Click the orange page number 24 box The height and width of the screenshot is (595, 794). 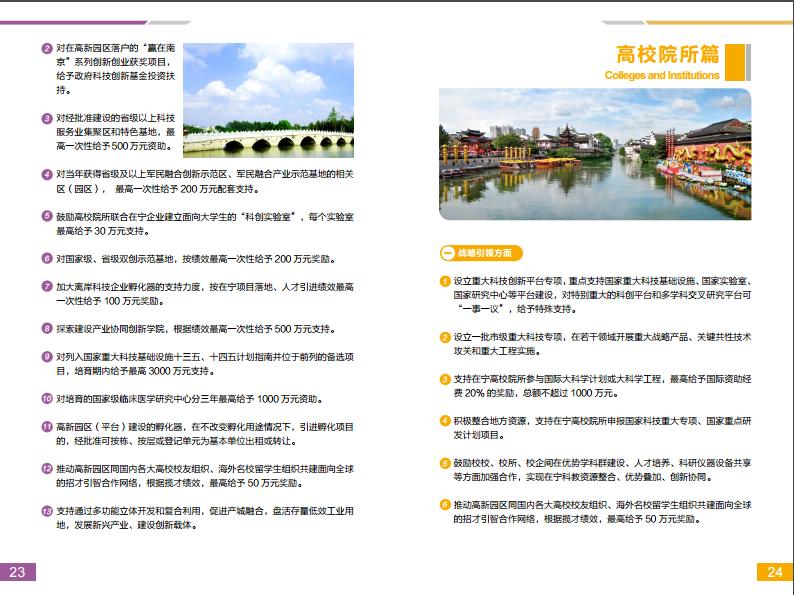(x=775, y=572)
